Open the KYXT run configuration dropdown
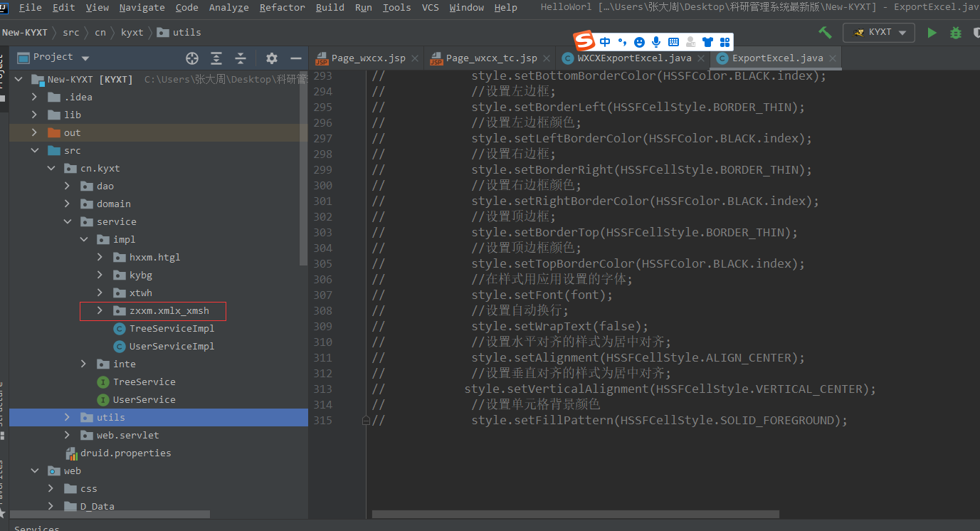Image resolution: width=980 pixels, height=531 pixels. click(879, 32)
